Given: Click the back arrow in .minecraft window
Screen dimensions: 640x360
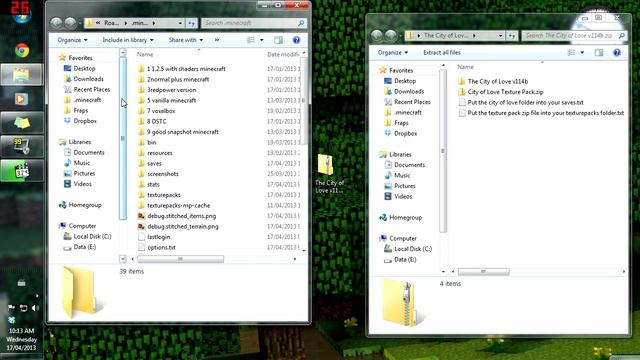Looking at the screenshot, I should click(x=56, y=23).
